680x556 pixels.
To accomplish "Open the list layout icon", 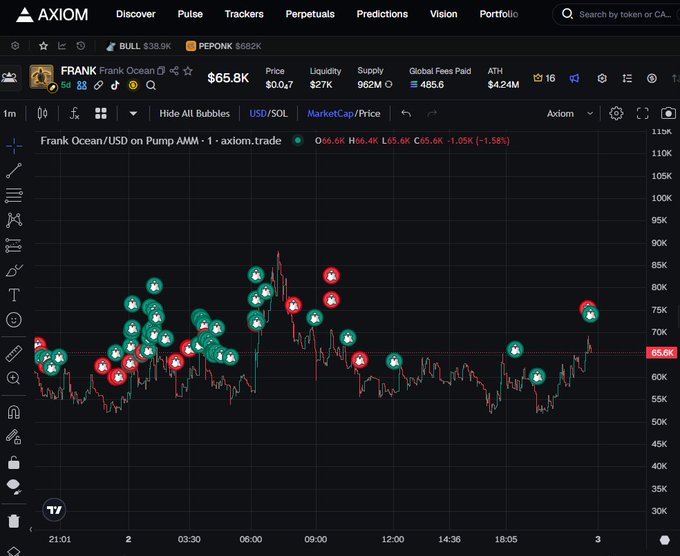I will pyautogui.click(x=627, y=78).
